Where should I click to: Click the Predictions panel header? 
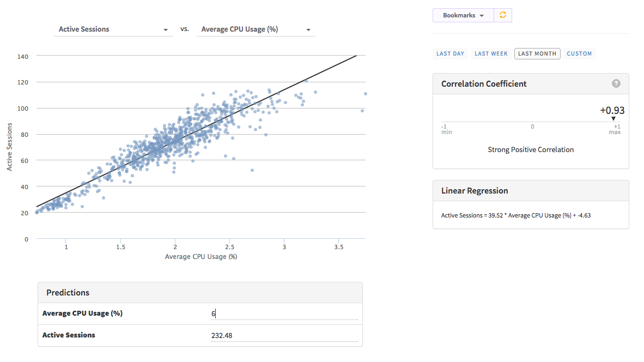tap(68, 293)
